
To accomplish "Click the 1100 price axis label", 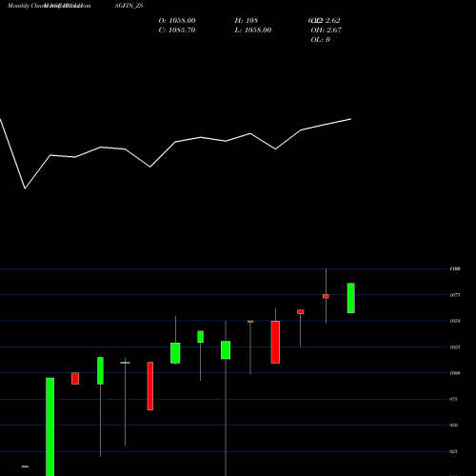I will tap(455, 268).
